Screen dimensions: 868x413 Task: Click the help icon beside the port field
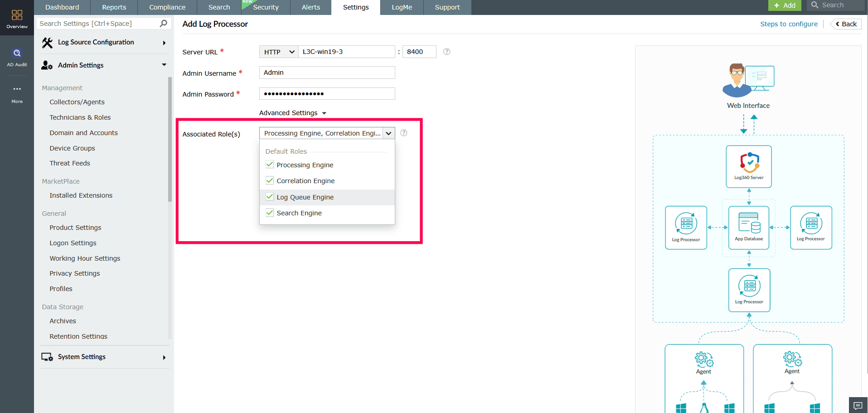[446, 52]
